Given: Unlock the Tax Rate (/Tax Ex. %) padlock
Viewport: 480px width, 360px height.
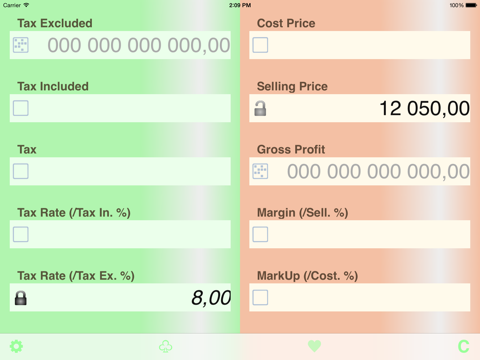Looking at the screenshot, I should 21,298.
